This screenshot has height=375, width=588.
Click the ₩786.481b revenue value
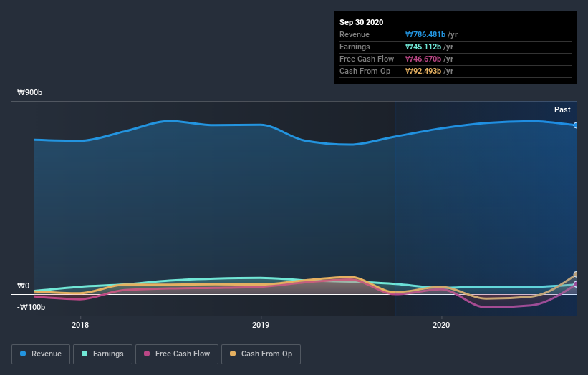[x=425, y=34]
